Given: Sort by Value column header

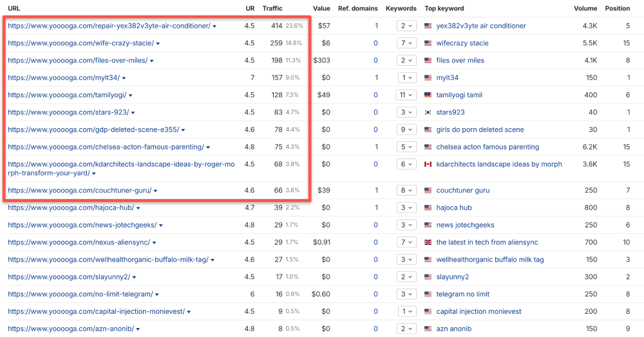Looking at the screenshot, I should pos(321,8).
